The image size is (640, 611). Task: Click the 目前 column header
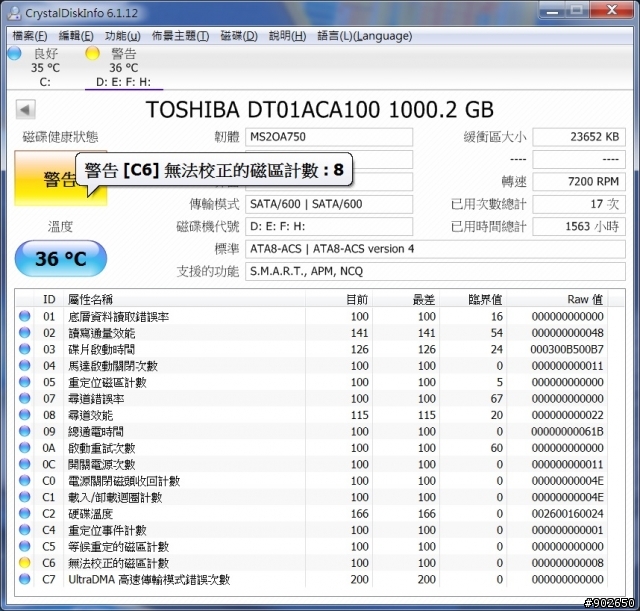click(339, 299)
